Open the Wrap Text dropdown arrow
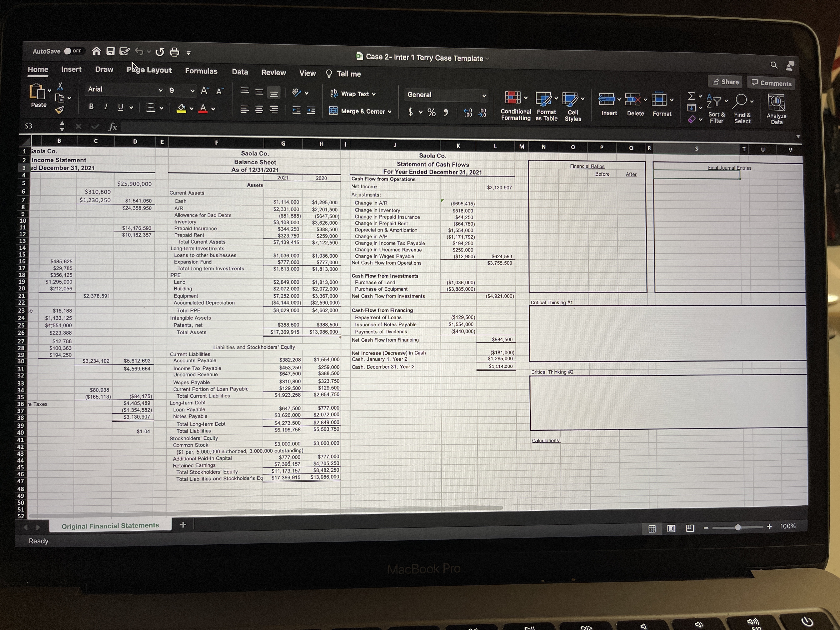 click(374, 94)
